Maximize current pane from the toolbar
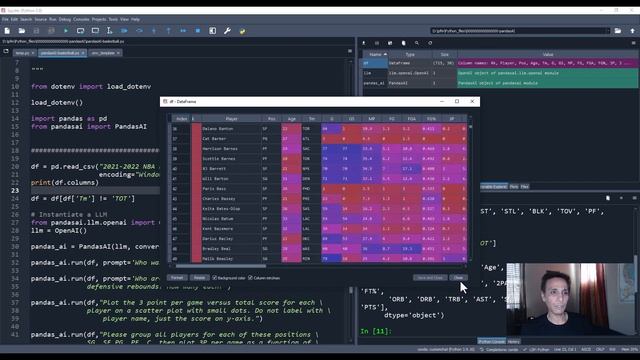This screenshot has height=360, width=640. click(213, 31)
